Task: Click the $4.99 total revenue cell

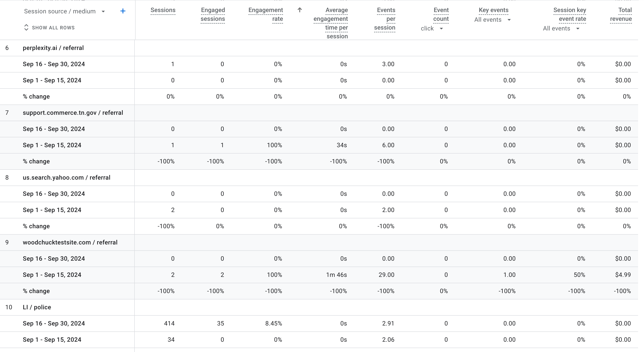Action: pos(623,275)
